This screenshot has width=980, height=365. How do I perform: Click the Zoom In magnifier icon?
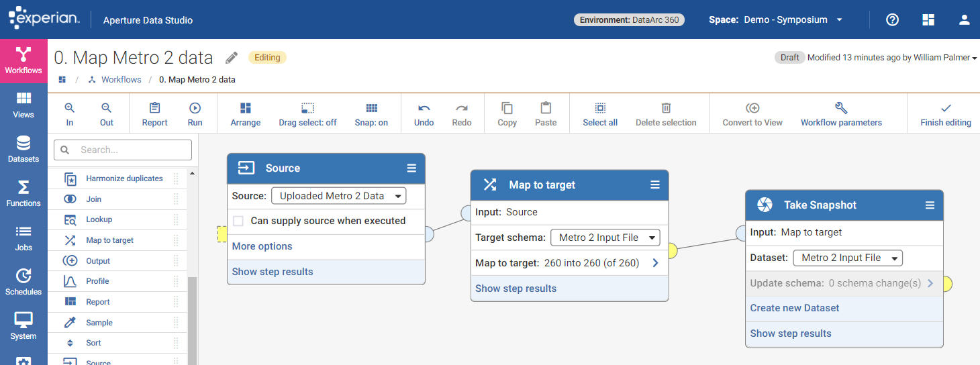click(x=70, y=108)
